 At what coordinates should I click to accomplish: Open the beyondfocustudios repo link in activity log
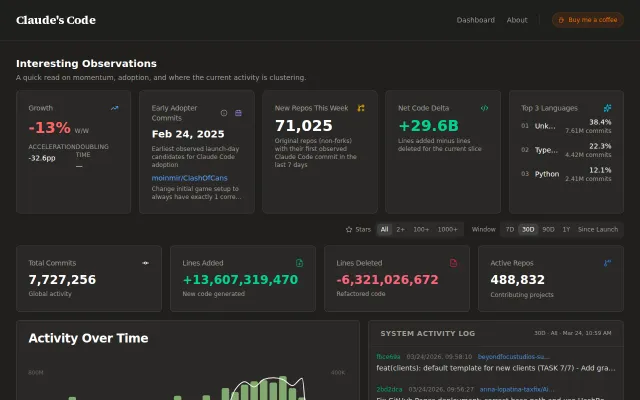tap(513, 357)
